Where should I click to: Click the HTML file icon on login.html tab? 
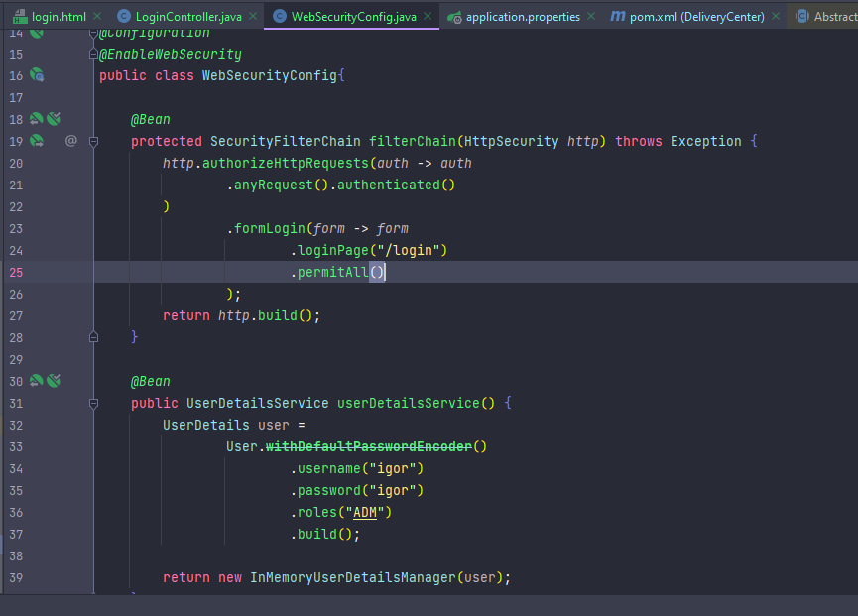coord(20,17)
